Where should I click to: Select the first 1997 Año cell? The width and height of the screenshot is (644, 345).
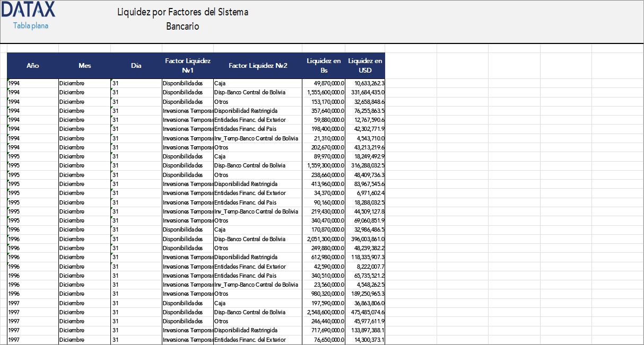tap(33, 303)
